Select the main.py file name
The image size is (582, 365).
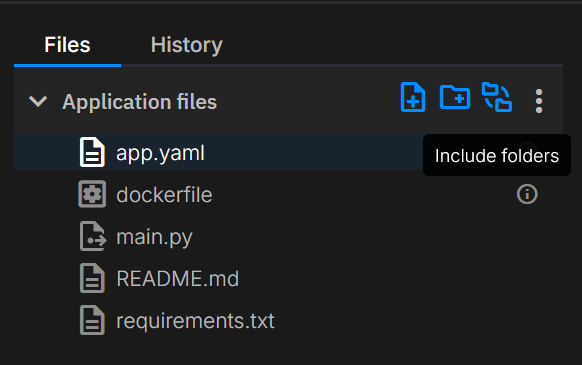(x=154, y=237)
